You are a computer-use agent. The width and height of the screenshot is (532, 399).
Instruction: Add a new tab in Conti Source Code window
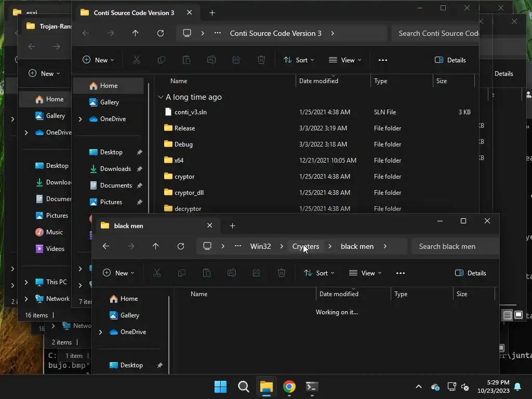coord(212,13)
